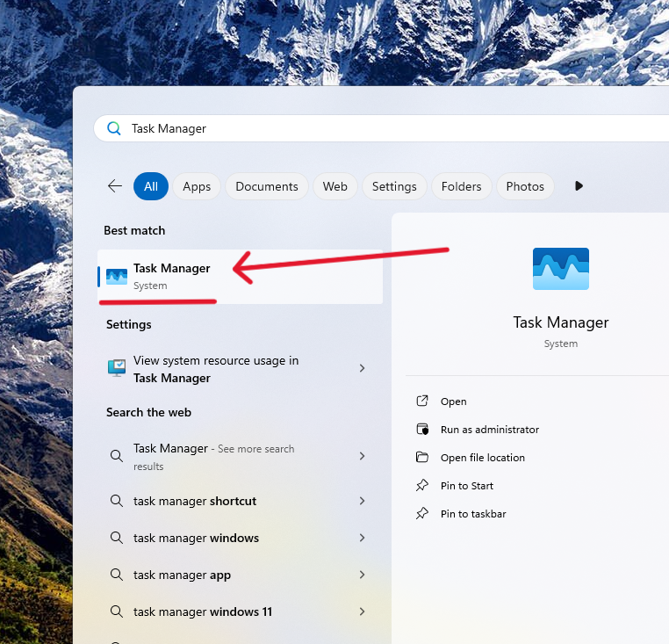Click the pin icon beside Pin to Start
Viewport: 669px width, 644px height.
click(x=422, y=485)
